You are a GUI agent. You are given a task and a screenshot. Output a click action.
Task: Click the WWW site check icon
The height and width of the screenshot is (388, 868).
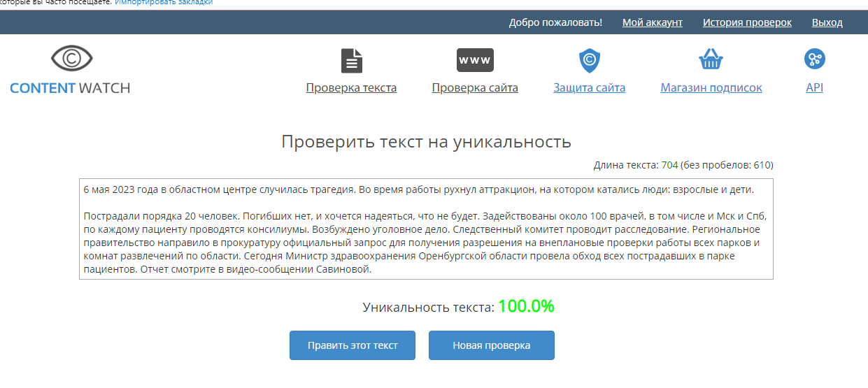475,60
